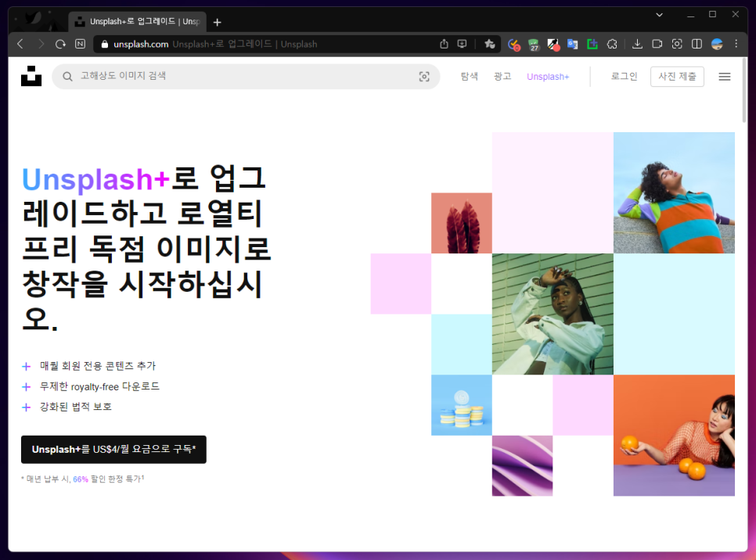Show browser downloads
This screenshot has width=756, height=560.
(x=637, y=44)
